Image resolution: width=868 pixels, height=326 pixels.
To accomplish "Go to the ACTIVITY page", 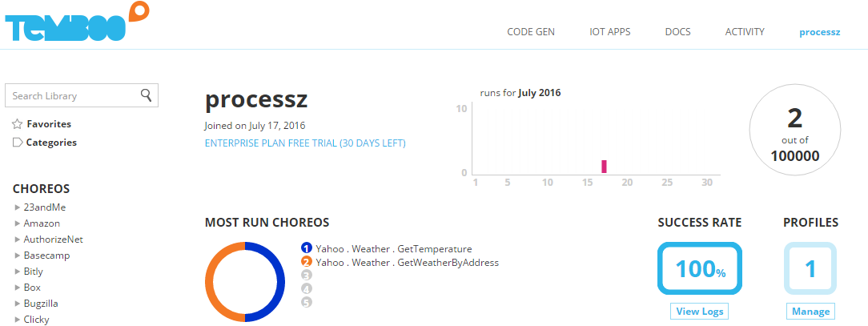I will point(745,32).
